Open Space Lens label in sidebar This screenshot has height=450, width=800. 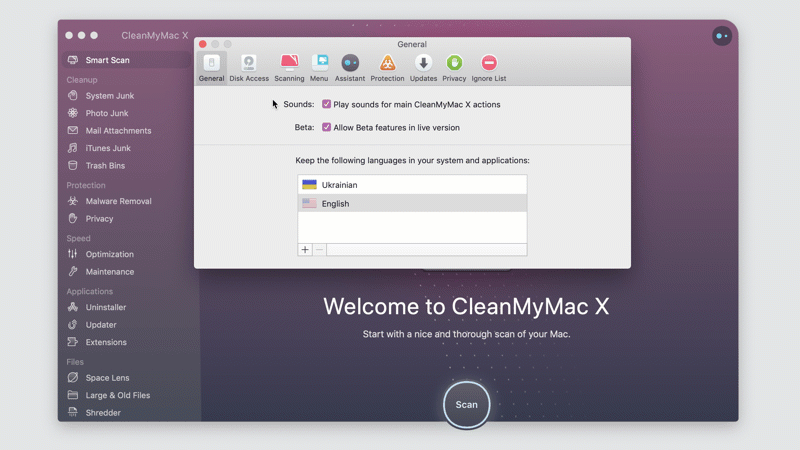pyautogui.click(x=107, y=378)
